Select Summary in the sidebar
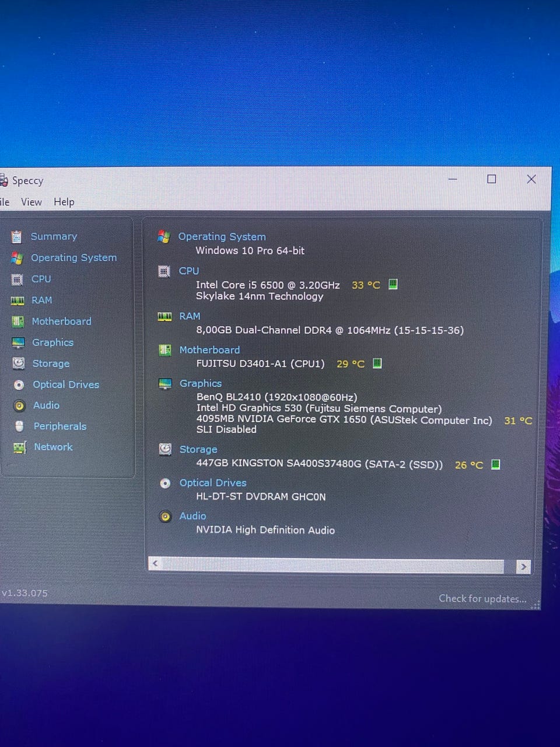Screen dimensions: 560x747 (54, 236)
